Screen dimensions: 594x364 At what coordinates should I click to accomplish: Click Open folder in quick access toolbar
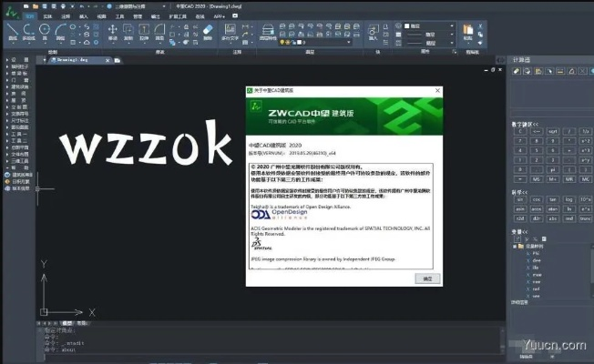[36, 6]
